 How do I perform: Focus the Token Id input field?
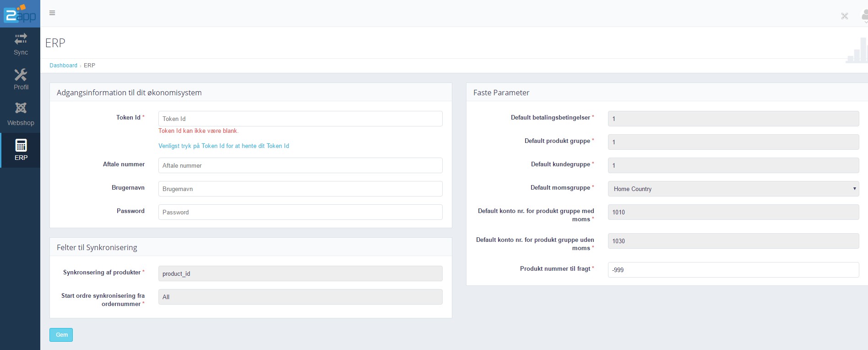pyautogui.click(x=300, y=119)
